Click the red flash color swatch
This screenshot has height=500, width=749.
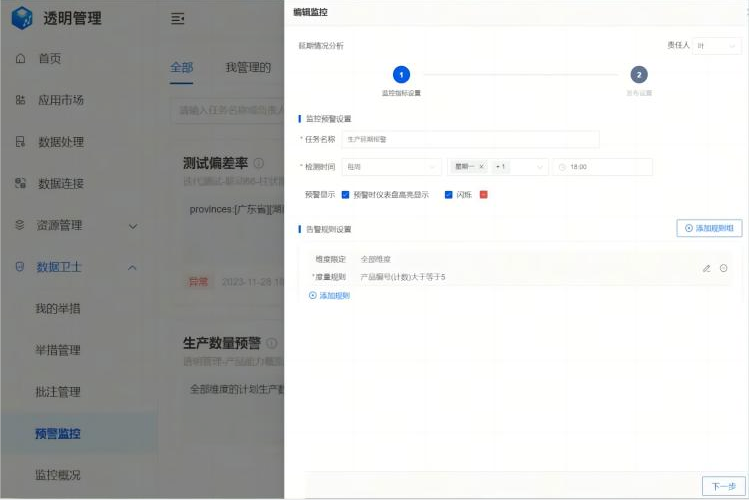pyautogui.click(x=484, y=195)
